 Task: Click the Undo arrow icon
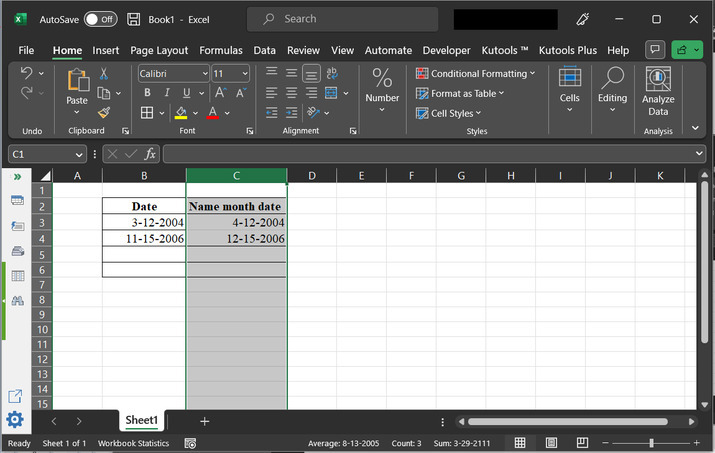point(26,74)
